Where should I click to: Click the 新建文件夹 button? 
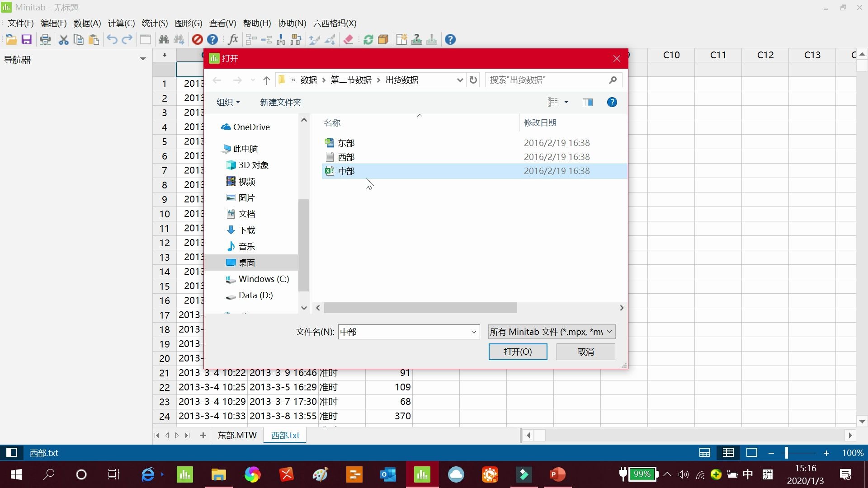click(280, 102)
